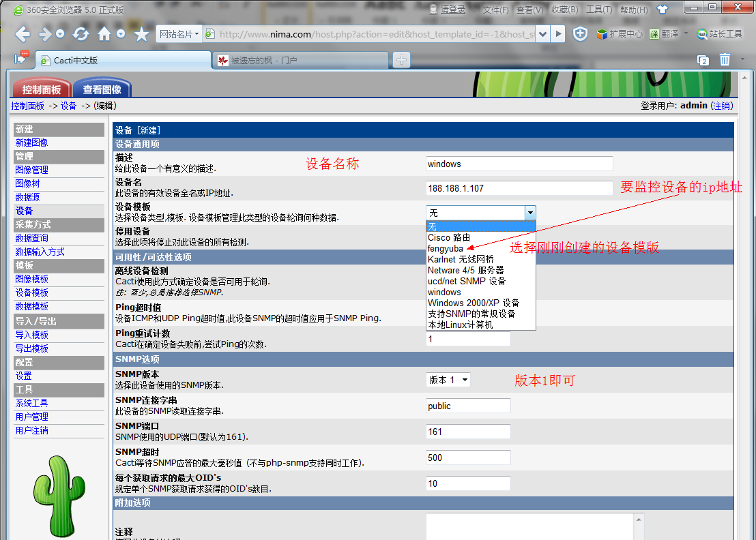The width and height of the screenshot is (756, 540).
Task: Open 翻译 translate tool
Action: pos(665,34)
